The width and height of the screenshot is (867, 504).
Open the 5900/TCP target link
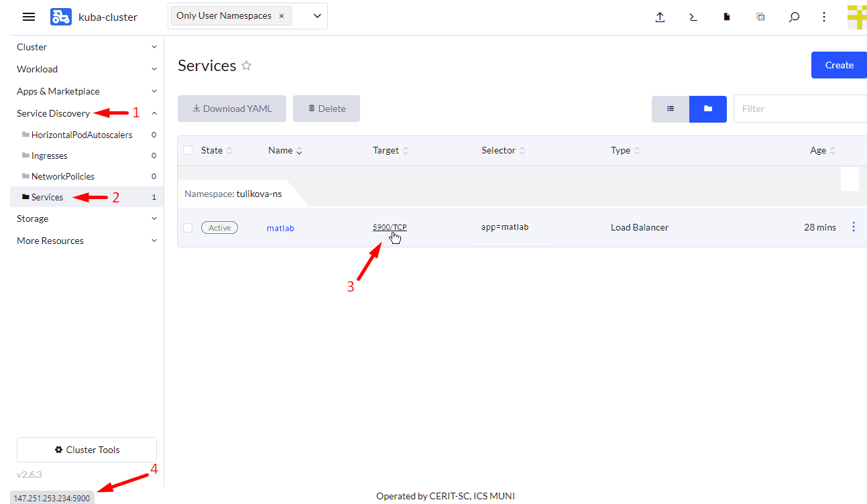390,227
